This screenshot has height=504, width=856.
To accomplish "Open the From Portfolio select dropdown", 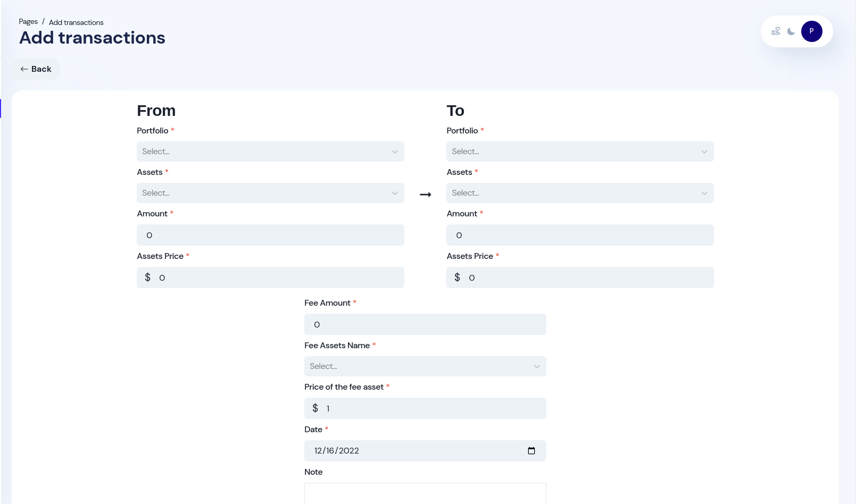I will point(270,152).
